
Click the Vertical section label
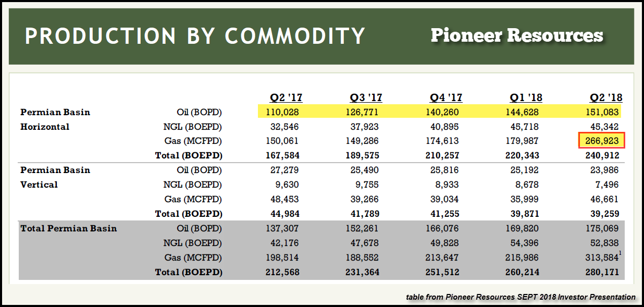pos(39,185)
